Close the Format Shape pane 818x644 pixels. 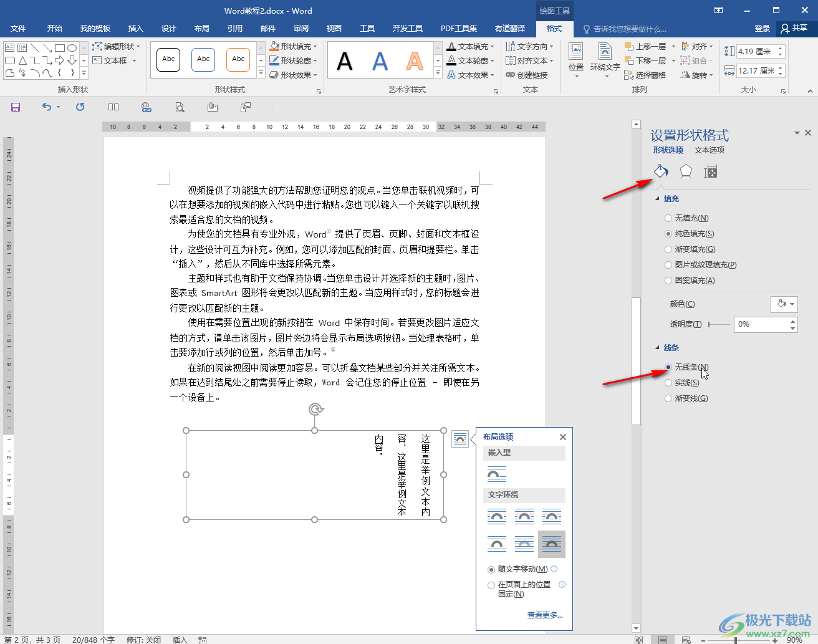pos(808,133)
